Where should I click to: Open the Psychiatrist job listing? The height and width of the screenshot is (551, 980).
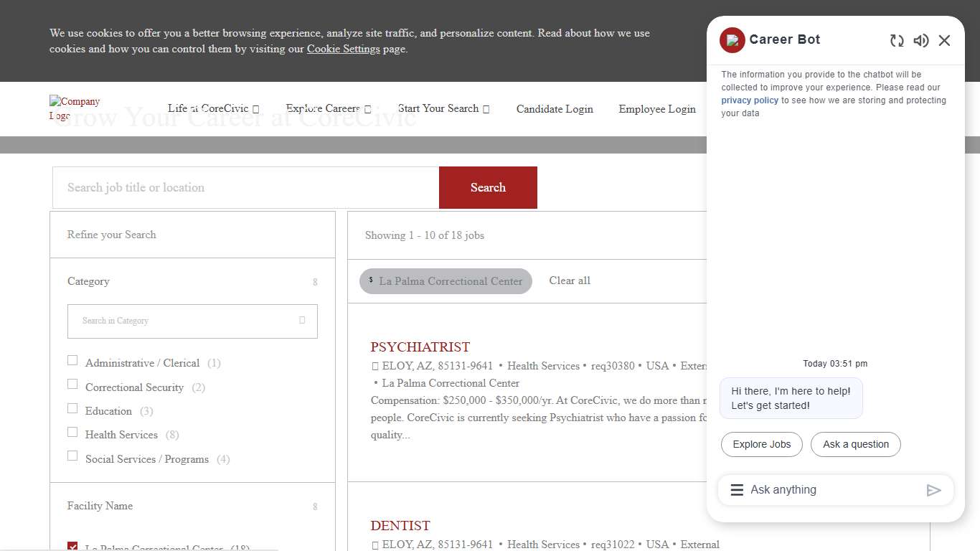coord(420,347)
